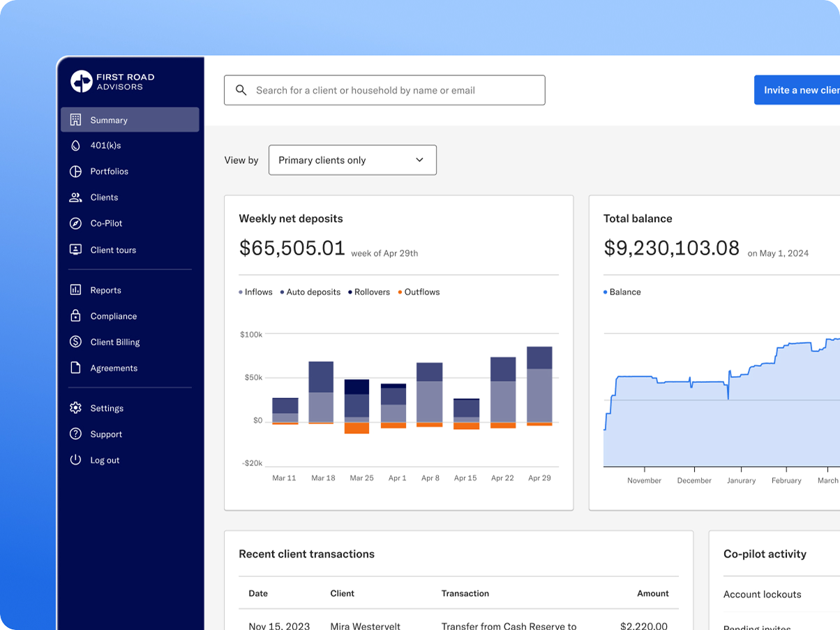Go to the Summary menu item
The image size is (840, 630).
coord(130,120)
